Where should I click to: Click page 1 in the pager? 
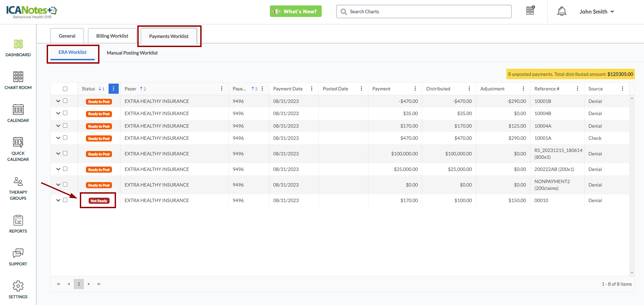pos(79,284)
